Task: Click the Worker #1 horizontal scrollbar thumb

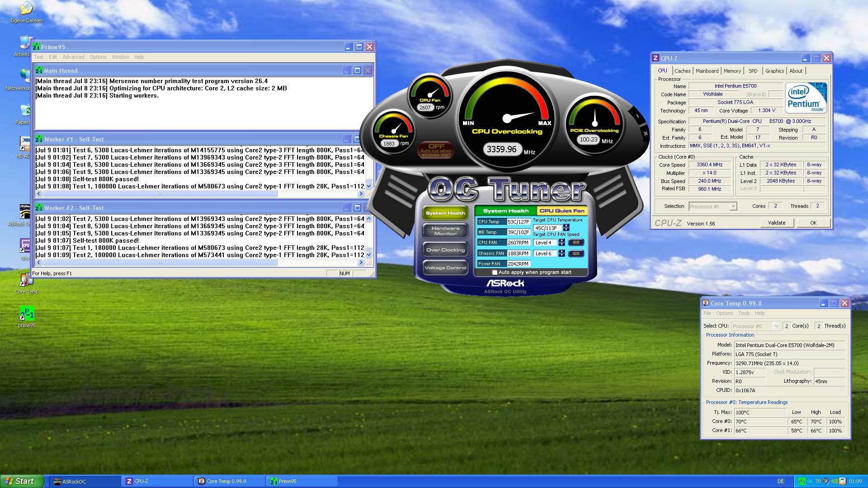Action: 160,194
